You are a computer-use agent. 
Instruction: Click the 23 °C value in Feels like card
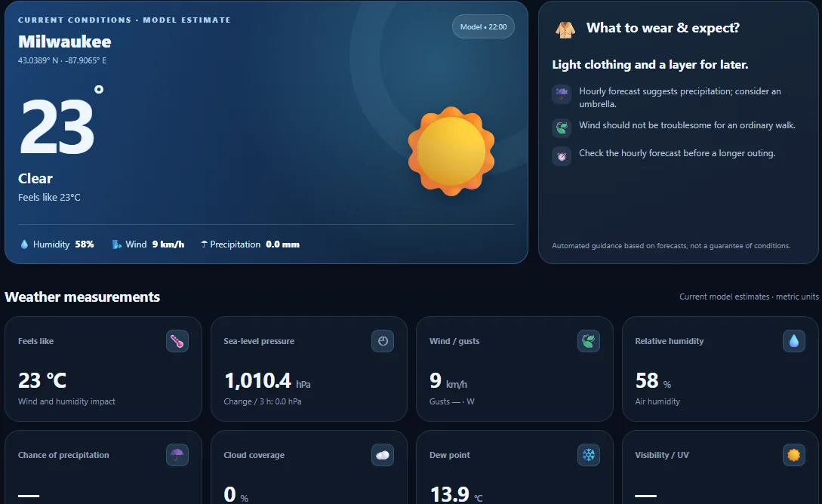(42, 380)
